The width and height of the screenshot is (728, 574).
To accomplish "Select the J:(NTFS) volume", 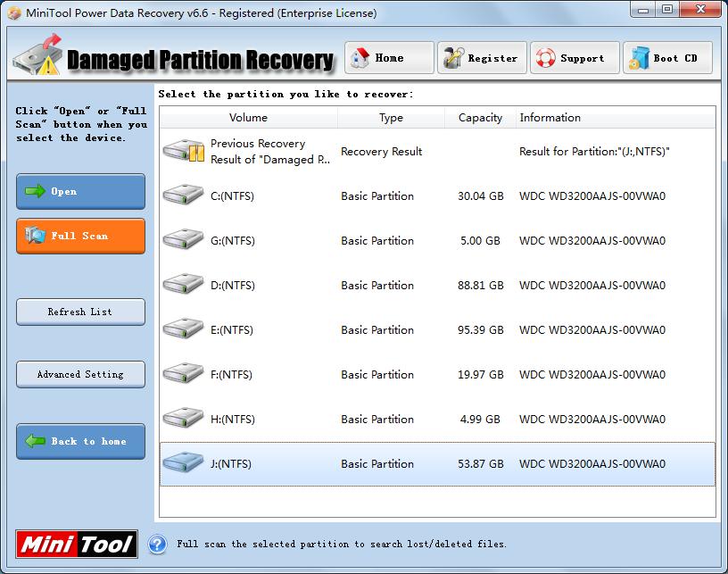I will coord(437,464).
